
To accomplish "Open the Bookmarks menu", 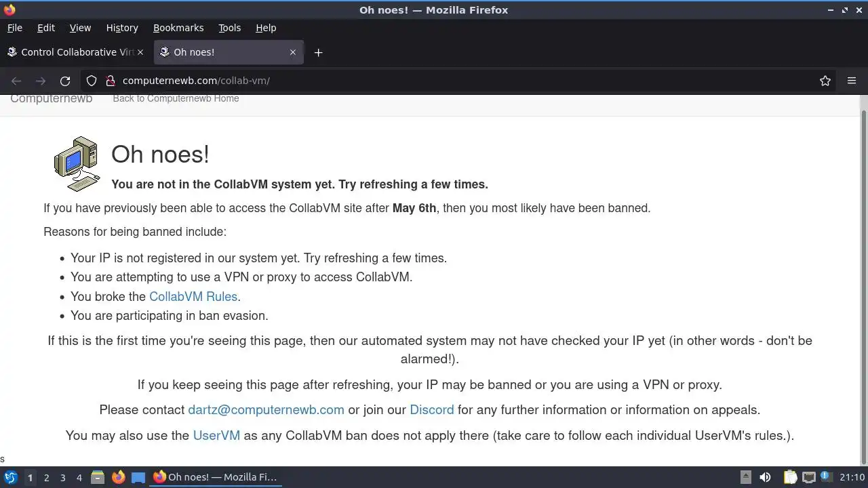I will (178, 28).
